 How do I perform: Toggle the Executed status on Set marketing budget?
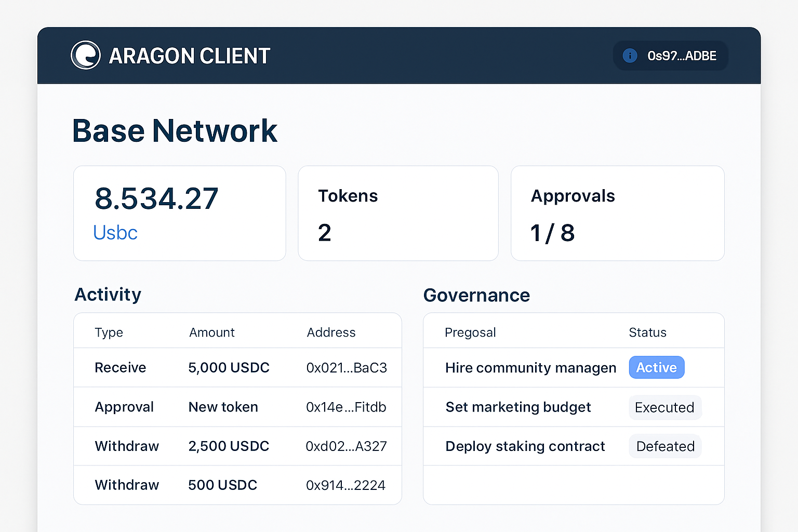[665, 407]
